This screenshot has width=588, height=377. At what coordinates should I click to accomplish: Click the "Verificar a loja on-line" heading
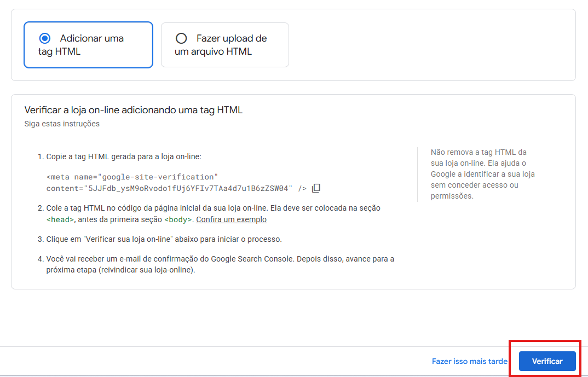click(133, 110)
